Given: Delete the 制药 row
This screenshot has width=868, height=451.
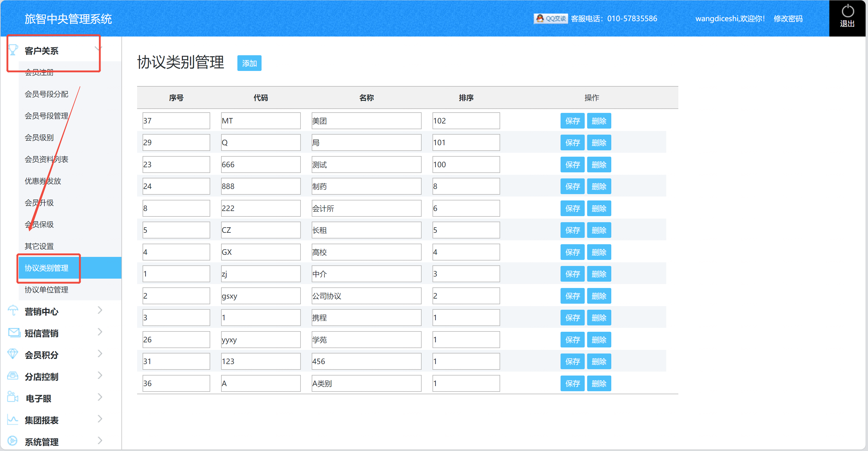Looking at the screenshot, I should click(599, 187).
